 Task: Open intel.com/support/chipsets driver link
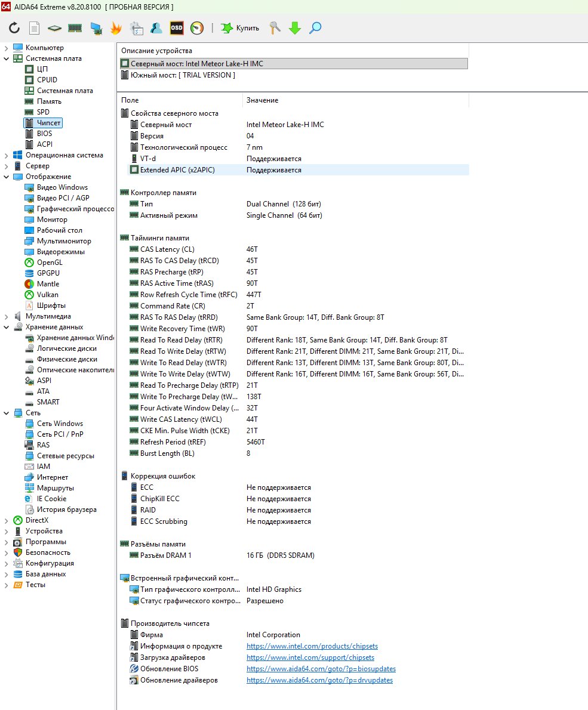click(310, 657)
